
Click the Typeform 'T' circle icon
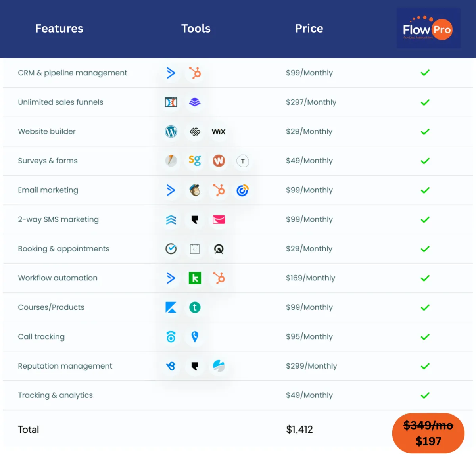tap(243, 161)
